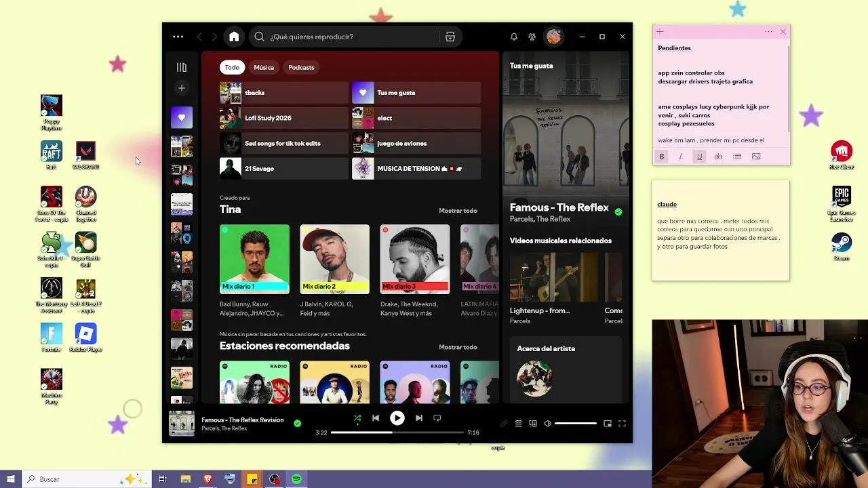
Task: Open File Explorer from the taskbar
Action: coord(185,479)
